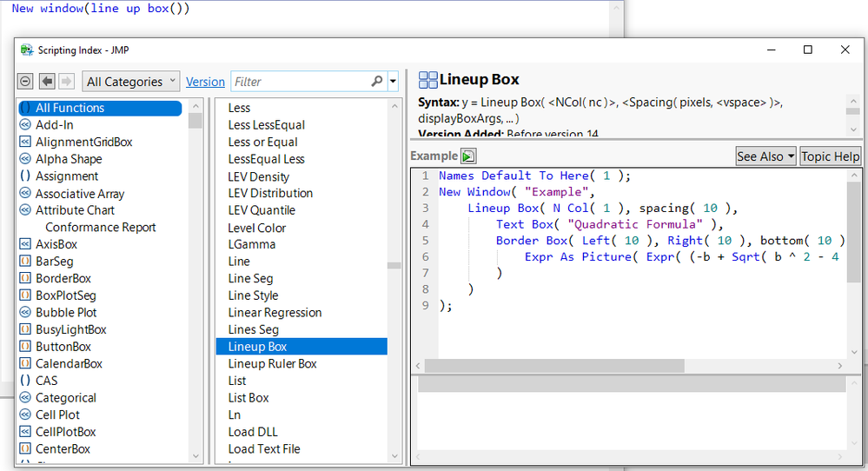
Task: Click the Topic Help button
Action: [x=830, y=156]
